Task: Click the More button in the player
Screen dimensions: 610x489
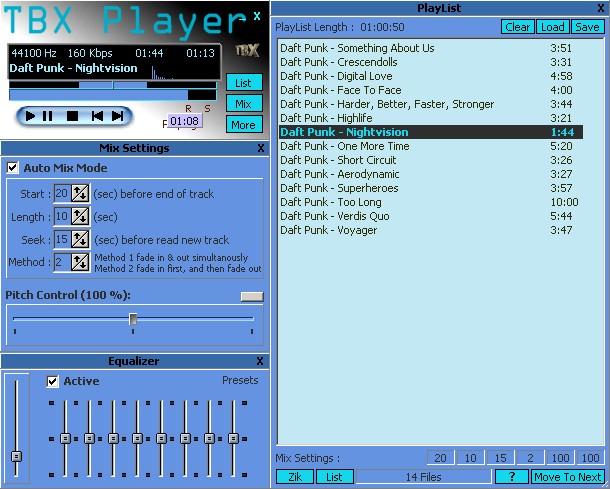Action: (x=244, y=125)
